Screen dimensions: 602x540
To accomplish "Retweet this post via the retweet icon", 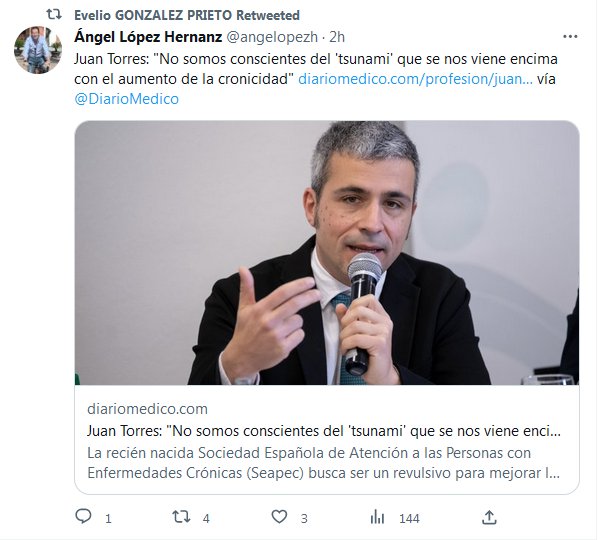I will [181, 517].
